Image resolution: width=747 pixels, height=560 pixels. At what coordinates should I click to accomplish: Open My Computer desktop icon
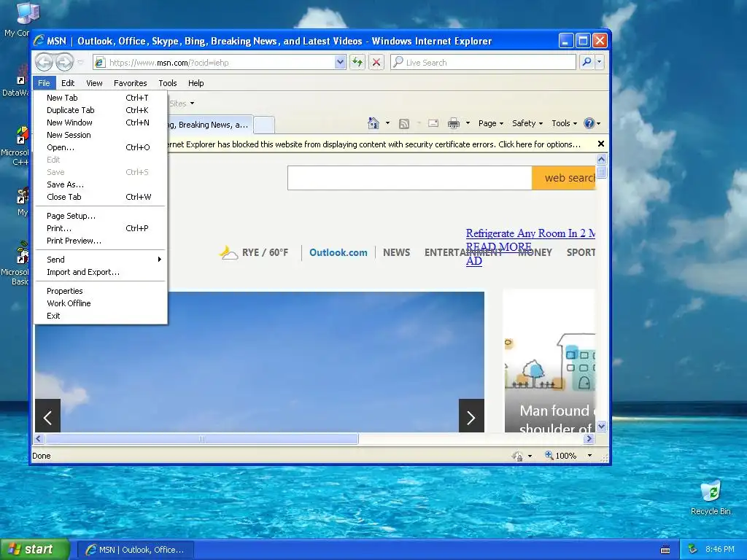28,13
